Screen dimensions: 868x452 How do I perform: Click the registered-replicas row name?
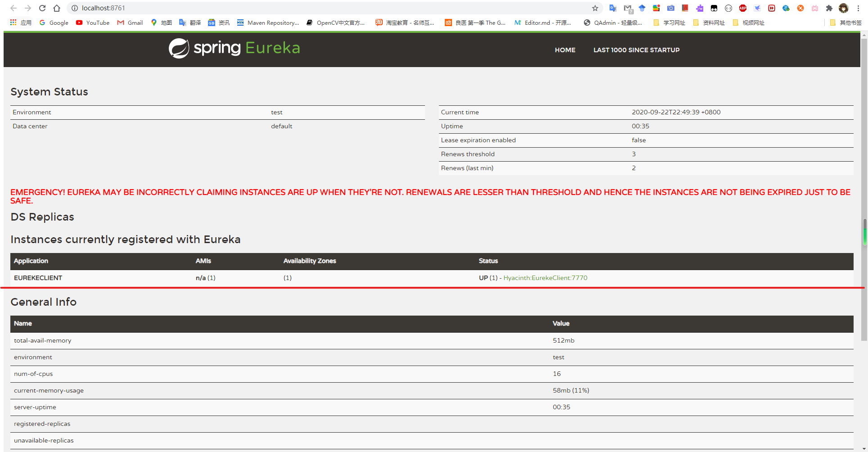pyautogui.click(x=42, y=424)
